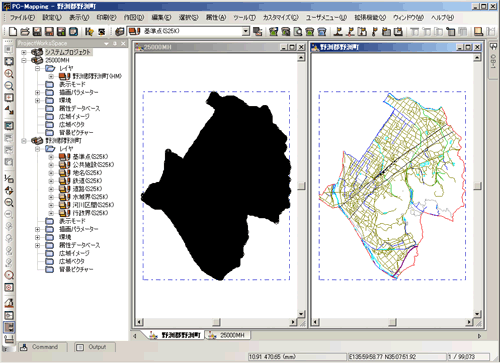The height and width of the screenshot is (363, 500).
Task: Open the Output panel tab
Action: (95, 347)
